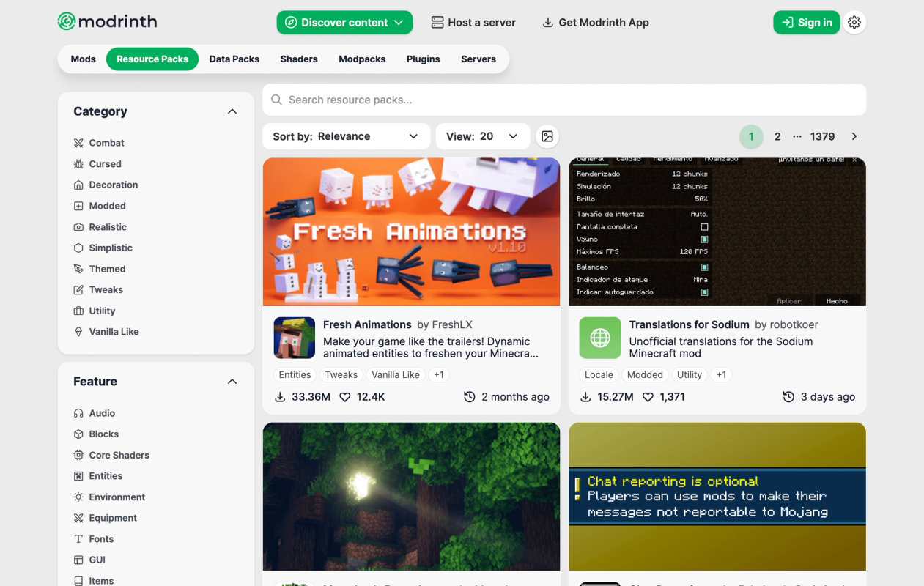Screen dimensions: 924x586
Task: Click the Fonts feature T icon
Action: point(78,539)
